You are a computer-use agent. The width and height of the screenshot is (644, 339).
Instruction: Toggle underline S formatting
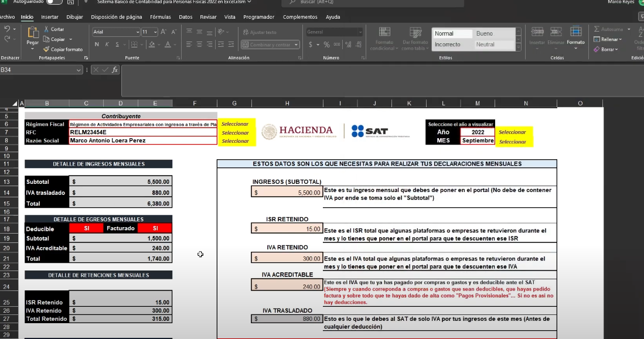pyautogui.click(x=117, y=44)
